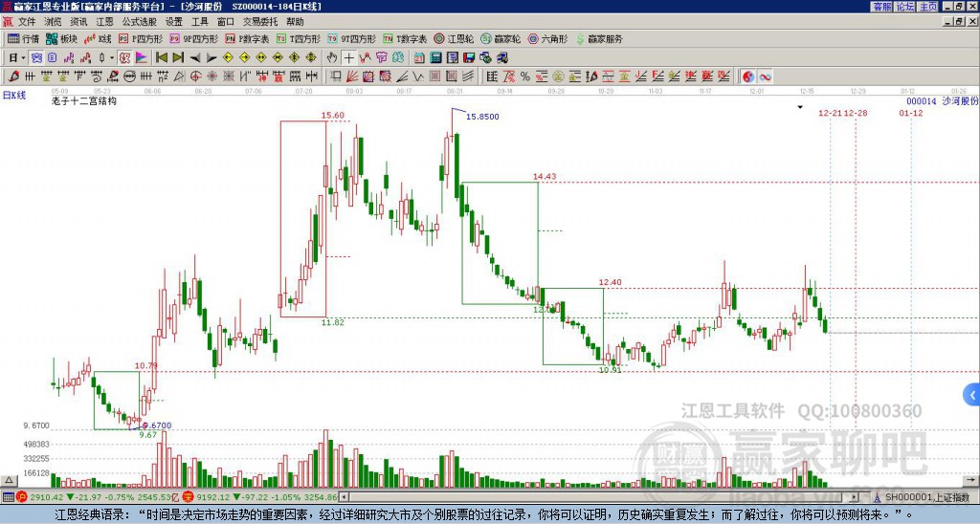The height and width of the screenshot is (524, 980).
Task: Select the zigzag wave line tool
Action: [x=418, y=76]
